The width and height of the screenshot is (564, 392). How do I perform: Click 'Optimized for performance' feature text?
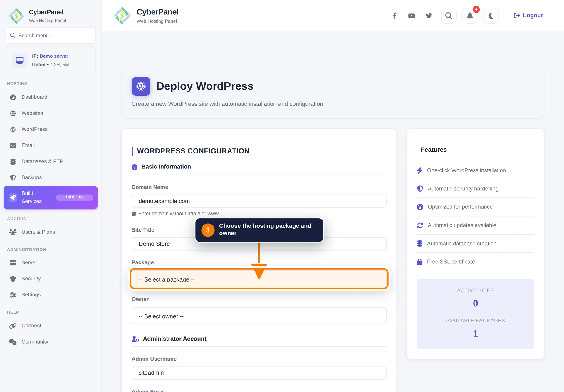[460, 207]
